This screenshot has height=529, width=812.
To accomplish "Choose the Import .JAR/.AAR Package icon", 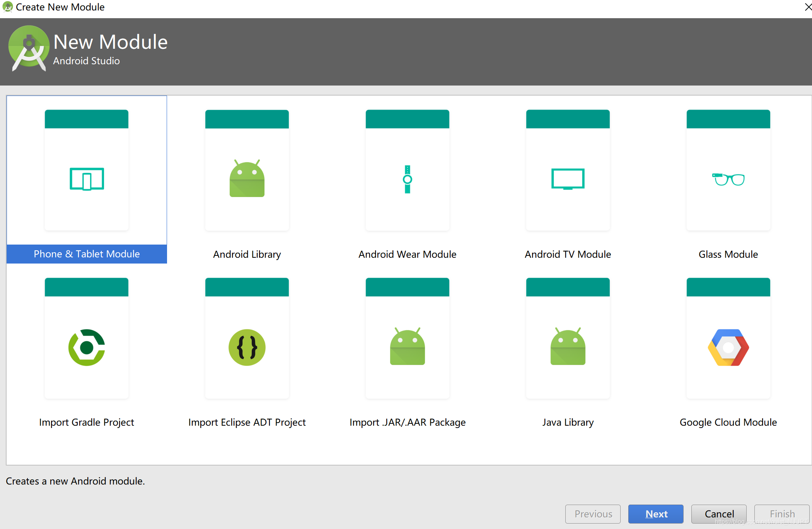I will 407,346.
